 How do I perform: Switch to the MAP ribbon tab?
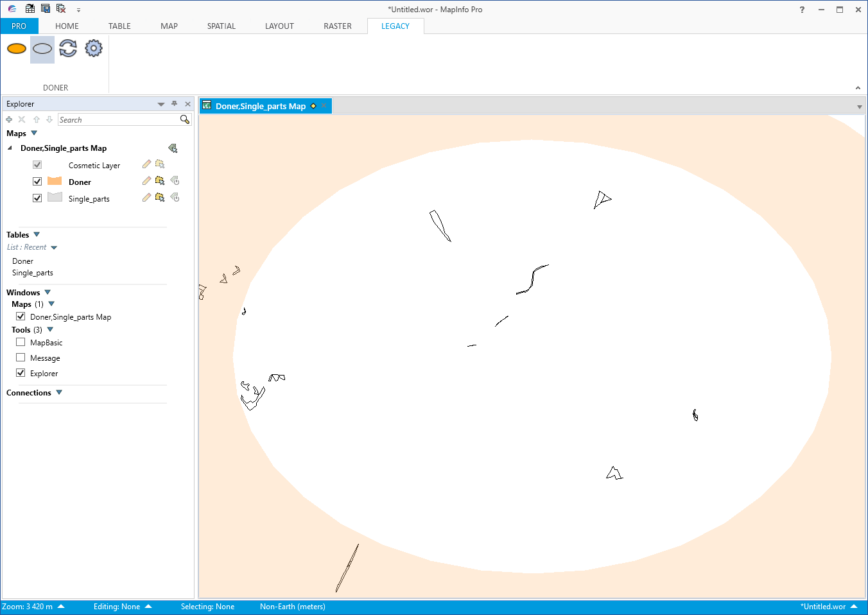[169, 26]
